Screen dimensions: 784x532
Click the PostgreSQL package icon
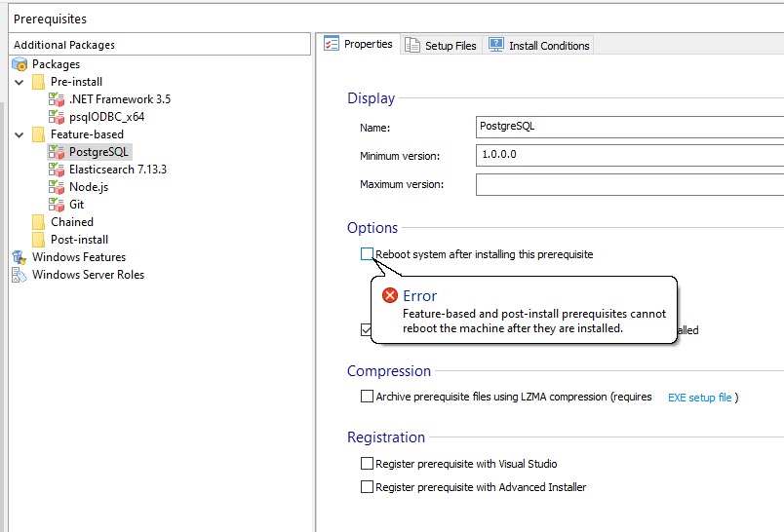coord(57,152)
